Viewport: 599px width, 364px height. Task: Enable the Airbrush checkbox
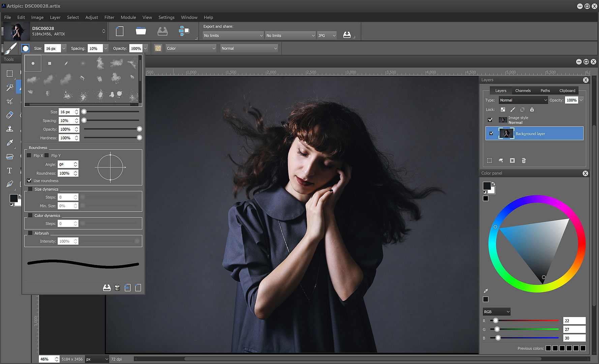tap(30, 233)
